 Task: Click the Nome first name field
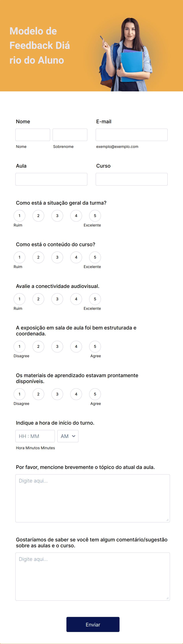pyautogui.click(x=33, y=135)
